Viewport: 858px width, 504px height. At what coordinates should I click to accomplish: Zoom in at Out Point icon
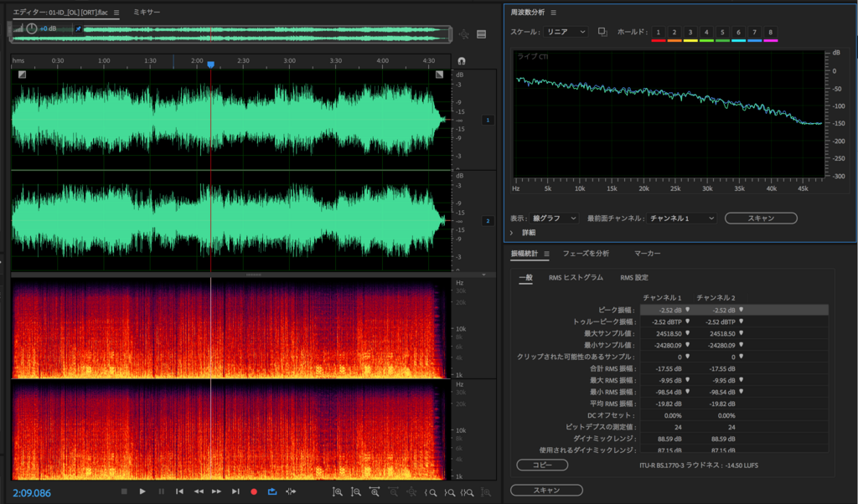(449, 492)
